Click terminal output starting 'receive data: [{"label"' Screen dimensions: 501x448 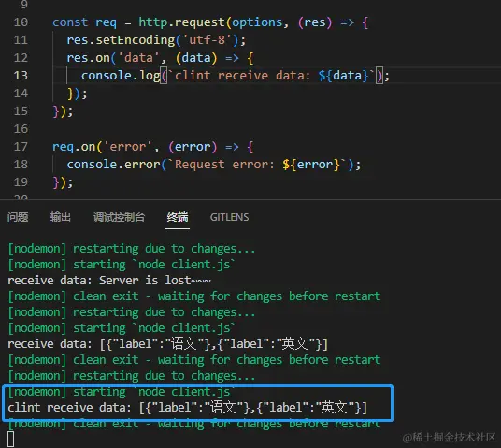tap(167, 344)
